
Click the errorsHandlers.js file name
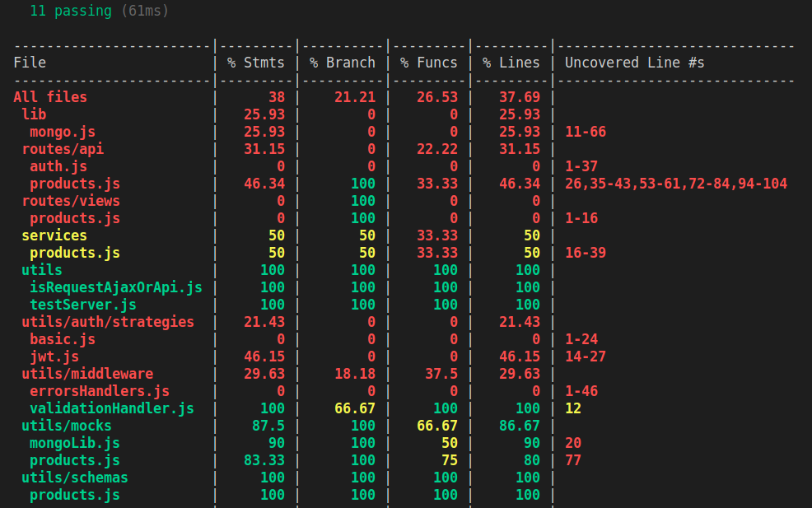(x=100, y=391)
